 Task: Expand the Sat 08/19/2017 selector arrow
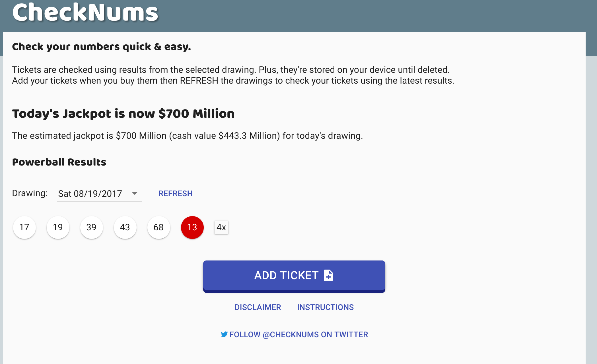tap(135, 193)
